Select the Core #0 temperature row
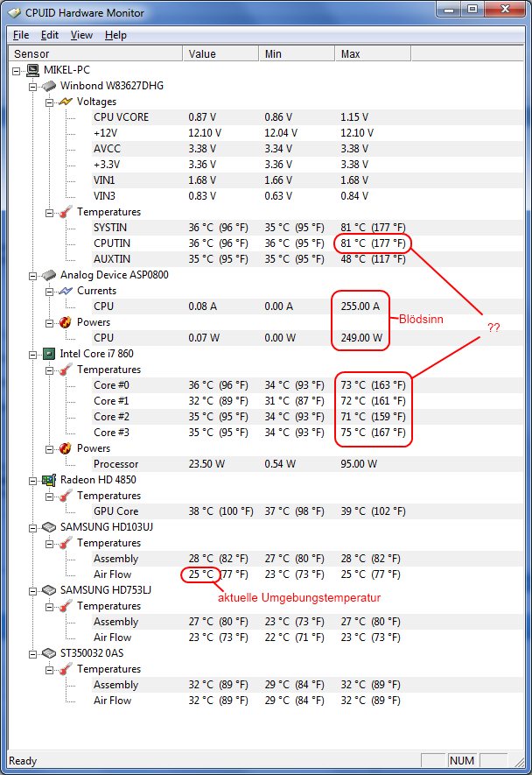532x775 pixels. coord(307,385)
